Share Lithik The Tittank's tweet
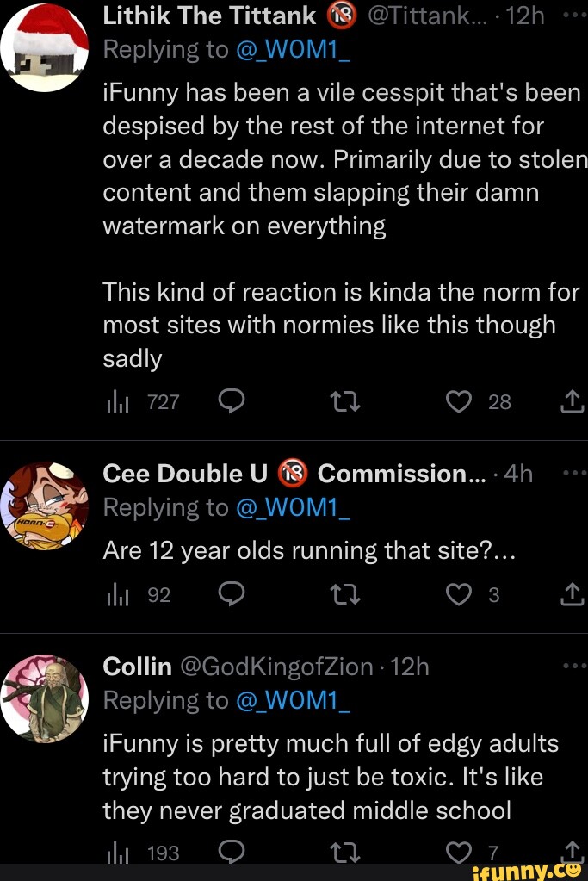Image resolution: width=588 pixels, height=881 pixels. tap(573, 400)
